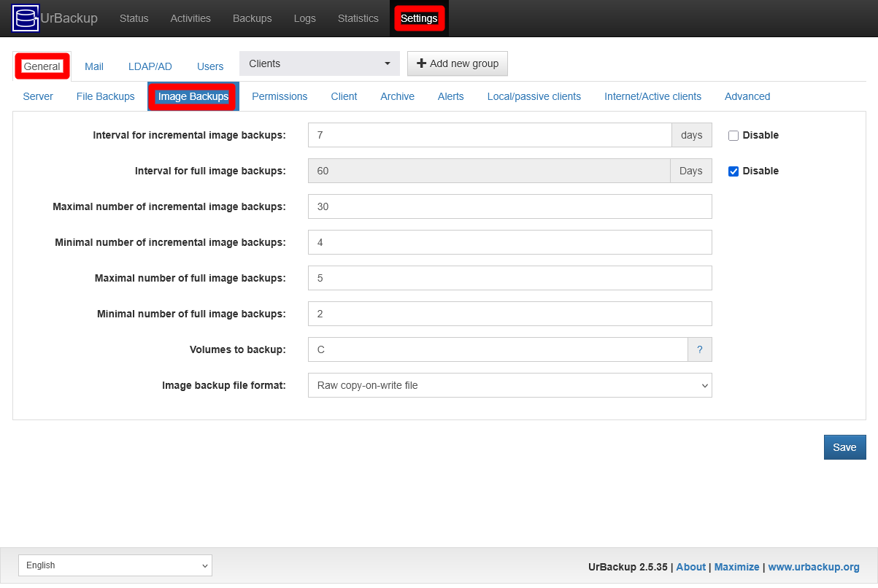The width and height of the screenshot is (878, 588).
Task: Open the www.urbackup.org link
Action: coord(814,567)
